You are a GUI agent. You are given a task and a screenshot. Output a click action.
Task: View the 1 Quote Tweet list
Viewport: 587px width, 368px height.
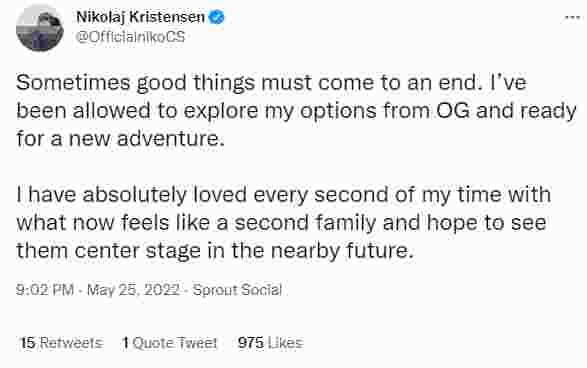170,343
